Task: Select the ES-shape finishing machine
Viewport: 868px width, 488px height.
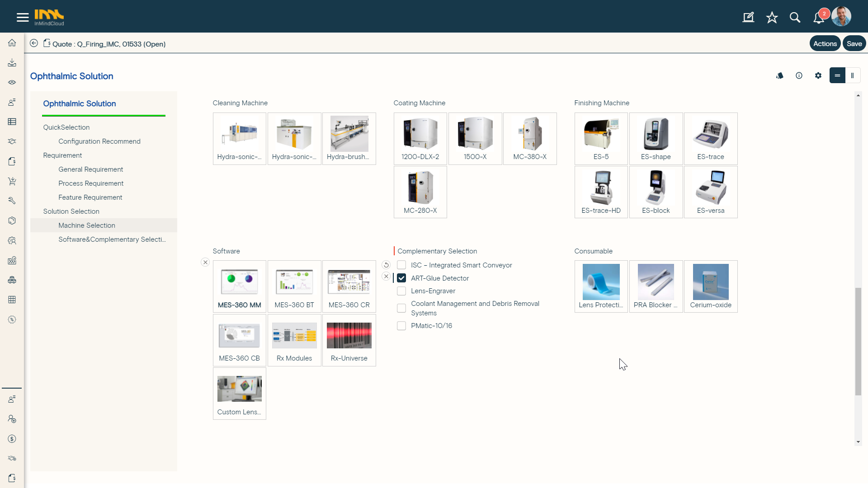Action: click(656, 138)
